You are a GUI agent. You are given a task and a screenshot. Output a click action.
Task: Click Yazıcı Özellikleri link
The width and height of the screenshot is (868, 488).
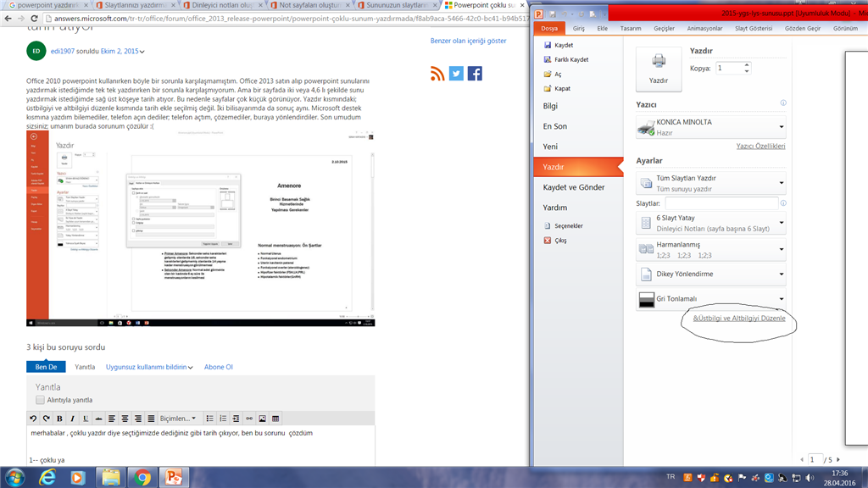click(760, 146)
